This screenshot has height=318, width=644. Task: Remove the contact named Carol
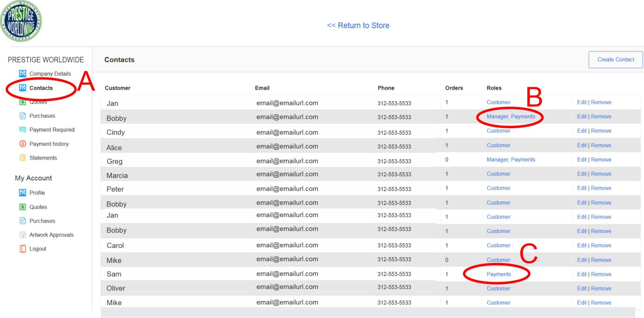point(601,246)
